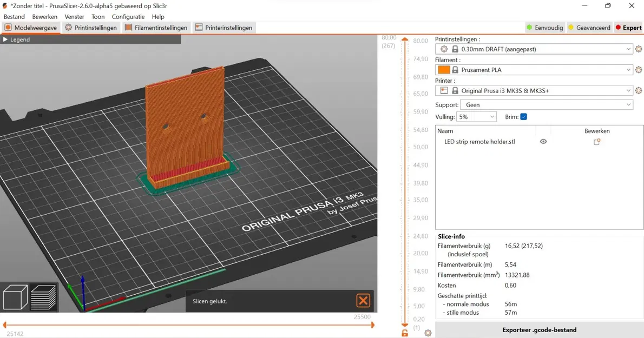Click the edit icon for LED strip remote holder
The height and width of the screenshot is (338, 644).
[597, 142]
